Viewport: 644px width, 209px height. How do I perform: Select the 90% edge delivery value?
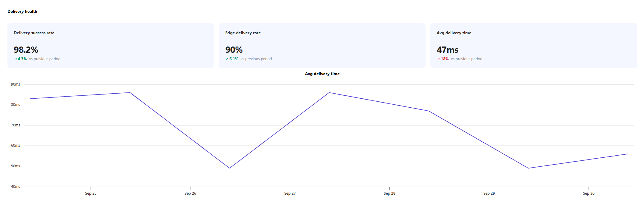tap(234, 50)
